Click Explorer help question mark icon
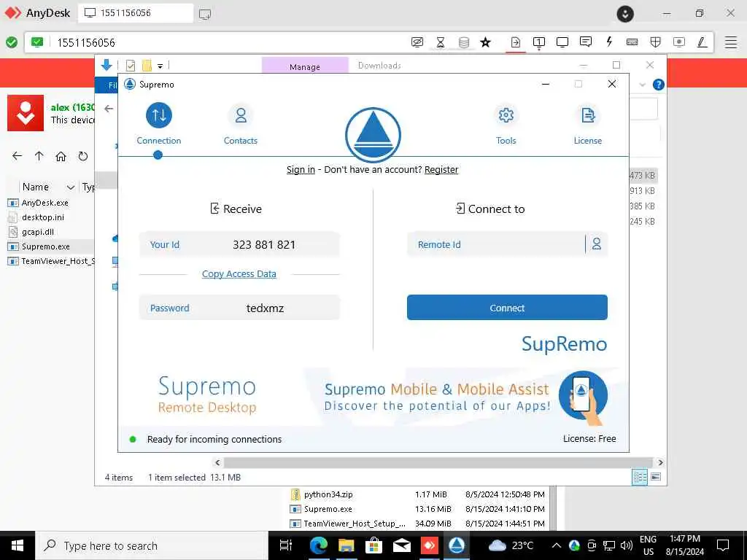The width and height of the screenshot is (747, 560). (659, 85)
